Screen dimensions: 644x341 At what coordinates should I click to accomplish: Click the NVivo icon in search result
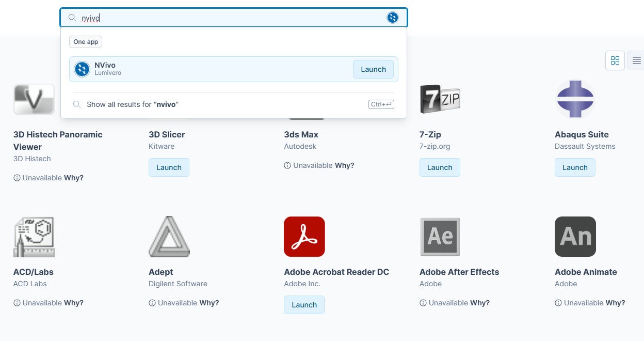pos(82,69)
